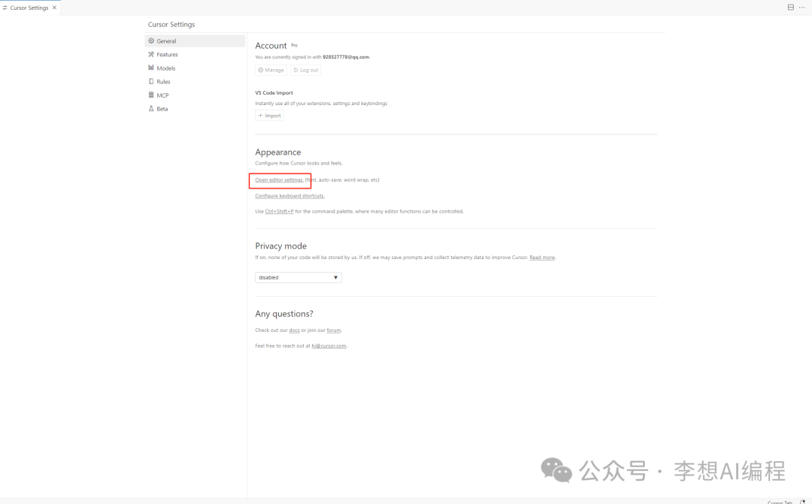Click the hi@cursor.com email link
The height and width of the screenshot is (504, 812).
pos(329,346)
